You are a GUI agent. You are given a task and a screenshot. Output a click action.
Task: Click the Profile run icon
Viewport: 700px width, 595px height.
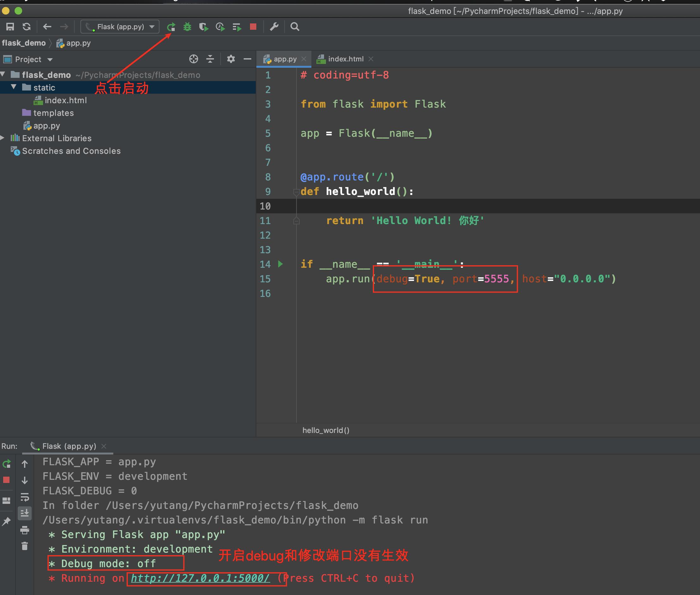coord(220,27)
